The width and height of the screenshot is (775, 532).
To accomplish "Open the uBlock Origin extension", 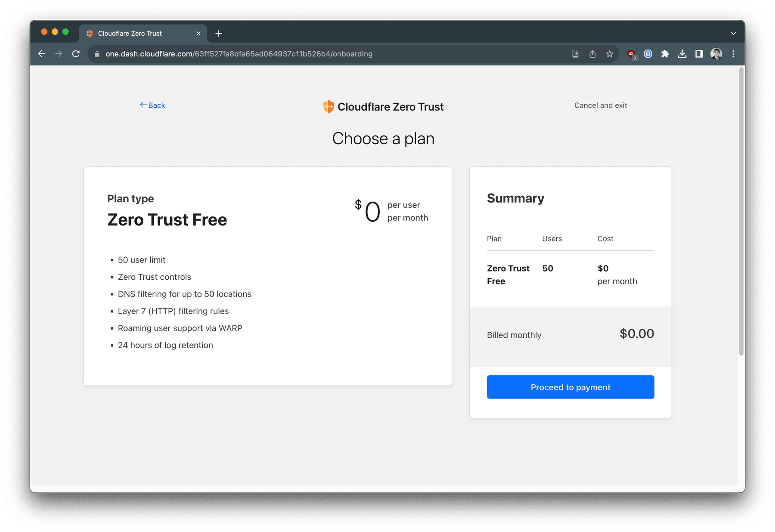I will (x=631, y=54).
